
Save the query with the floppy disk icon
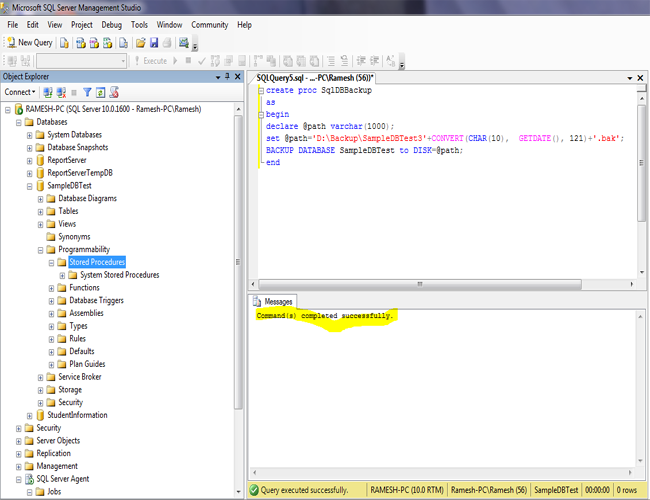155,43
